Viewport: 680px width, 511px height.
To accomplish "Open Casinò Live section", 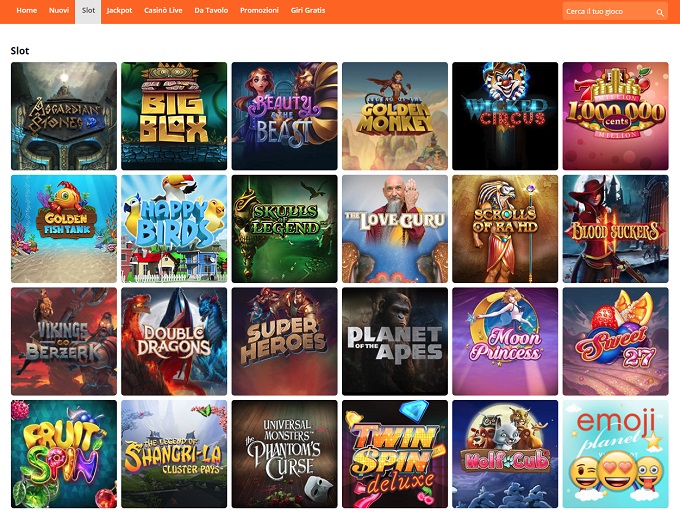I will 163,10.
